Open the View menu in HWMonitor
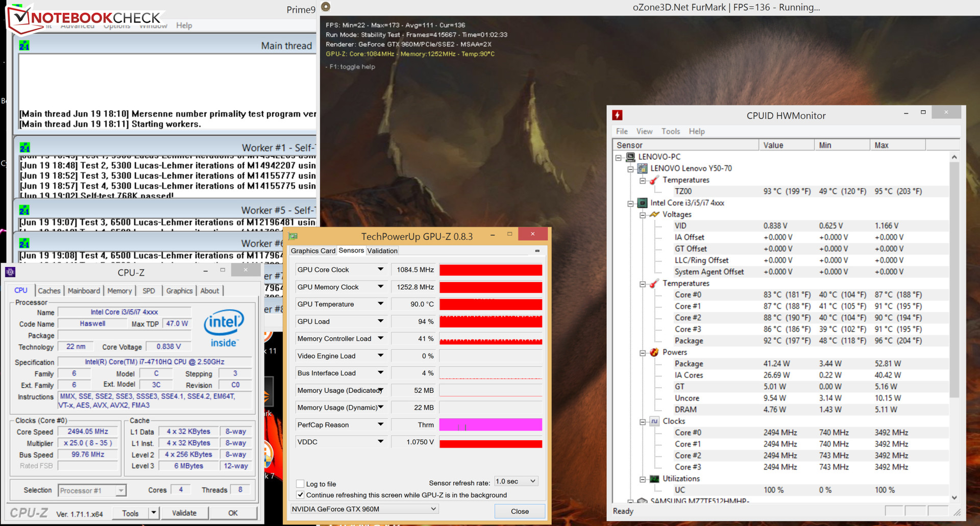The width and height of the screenshot is (980, 526). click(x=644, y=131)
